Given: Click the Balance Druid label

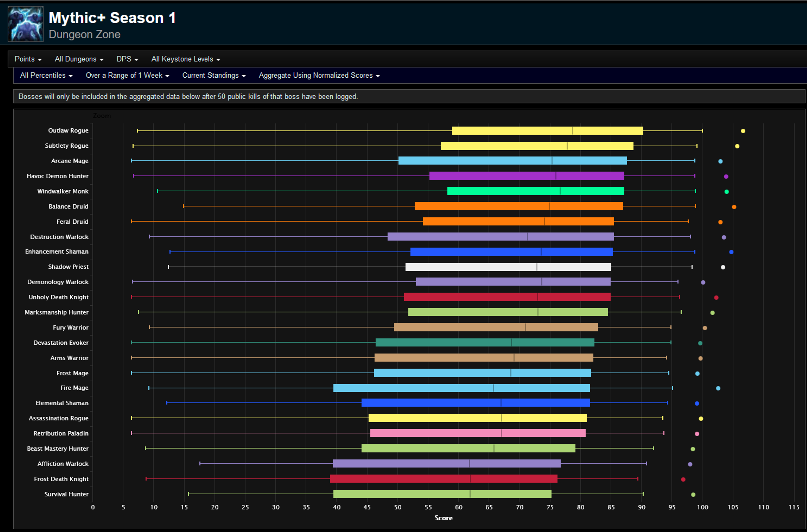Looking at the screenshot, I should click(68, 207).
